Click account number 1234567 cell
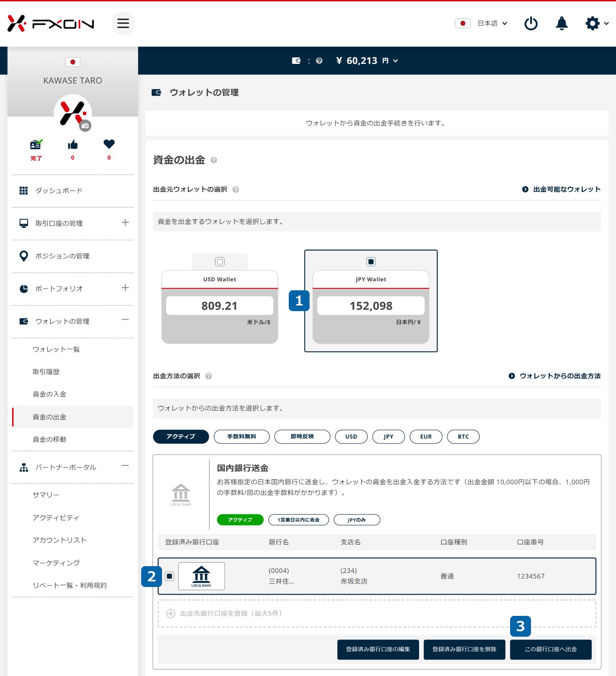This screenshot has width=616, height=676. [531, 576]
